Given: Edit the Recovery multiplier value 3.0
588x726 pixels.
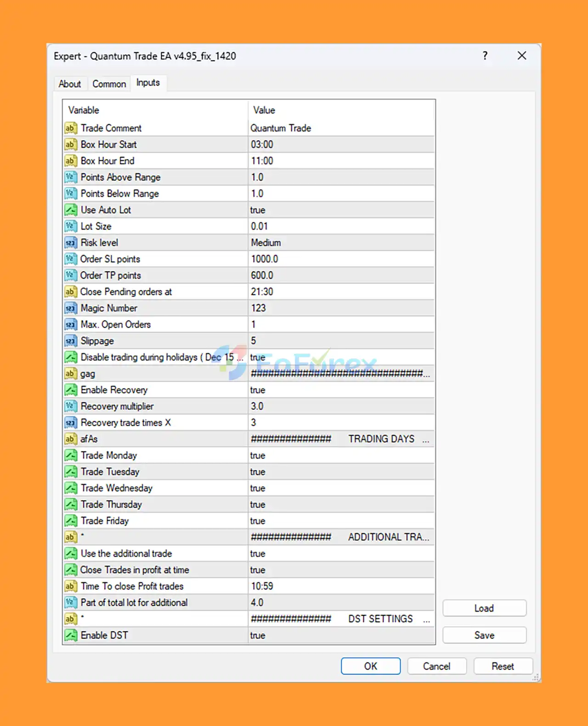Looking at the screenshot, I should tap(341, 406).
